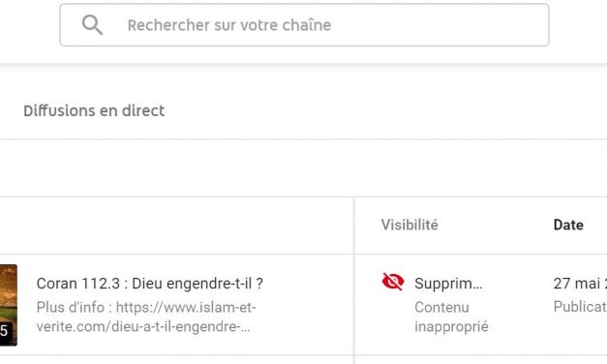This screenshot has height=364, width=607.
Task: Switch to the 'Diffusions en direct' tab
Action: coord(94,110)
